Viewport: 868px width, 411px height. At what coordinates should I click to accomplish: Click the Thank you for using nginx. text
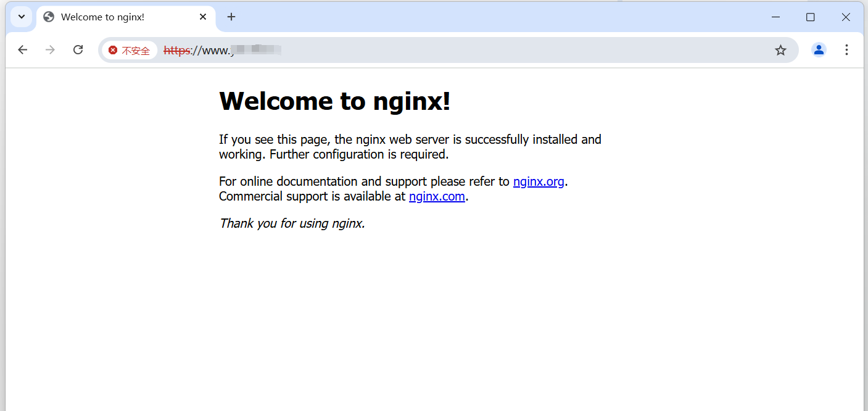tap(292, 223)
